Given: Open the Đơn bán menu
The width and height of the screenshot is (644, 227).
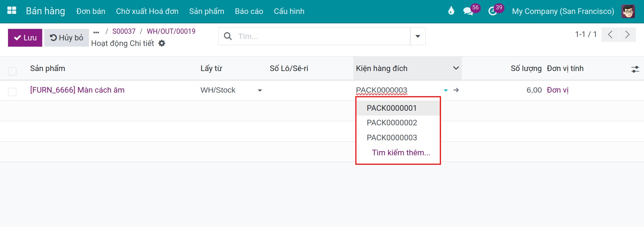Looking at the screenshot, I should (x=91, y=11).
